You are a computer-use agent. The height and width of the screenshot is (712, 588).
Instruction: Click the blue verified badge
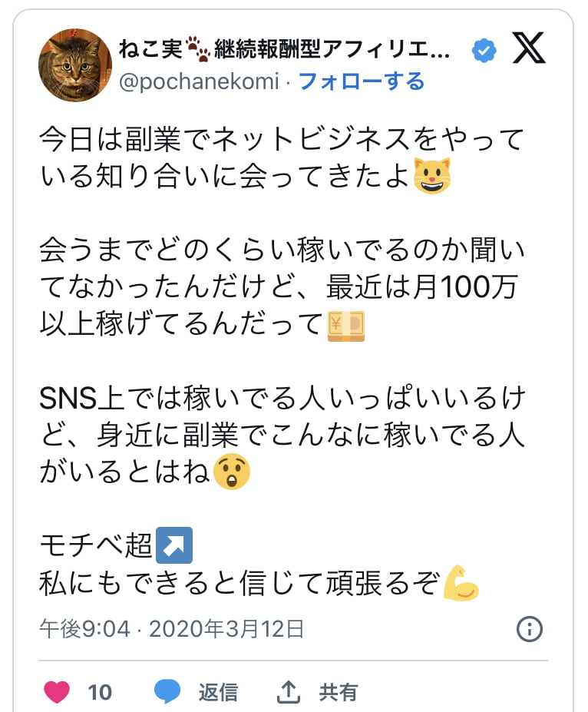coord(484,51)
